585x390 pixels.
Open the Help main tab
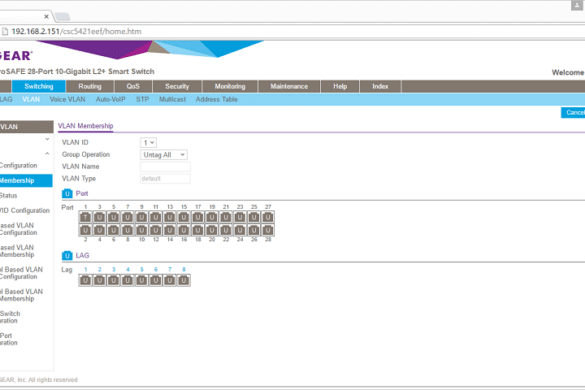(x=340, y=86)
